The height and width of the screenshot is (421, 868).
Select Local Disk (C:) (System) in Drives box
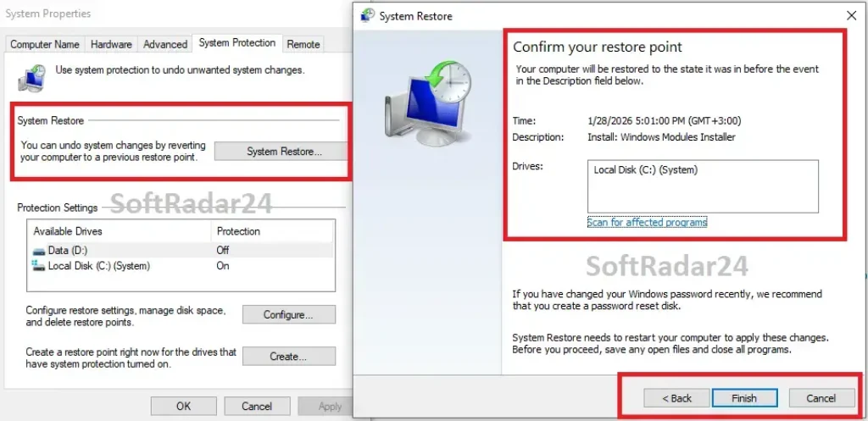point(645,170)
